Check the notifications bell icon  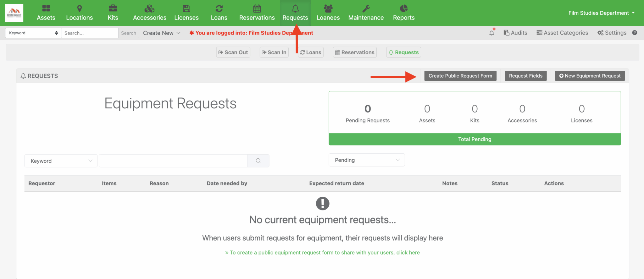(x=491, y=33)
